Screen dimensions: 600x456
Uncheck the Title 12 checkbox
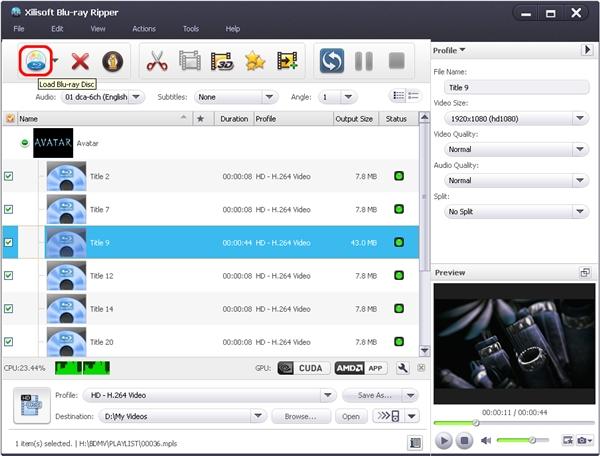click(x=8, y=275)
